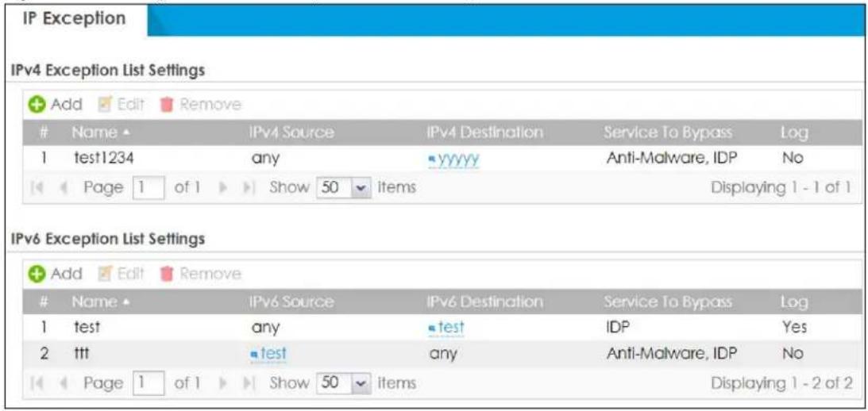Go to first page in IPv4 list
Image resolution: width=868 pixels, height=411 pixels.
[x=35, y=187]
